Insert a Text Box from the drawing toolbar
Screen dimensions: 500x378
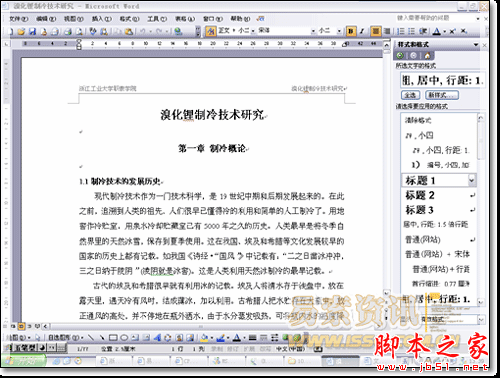coord(135,338)
